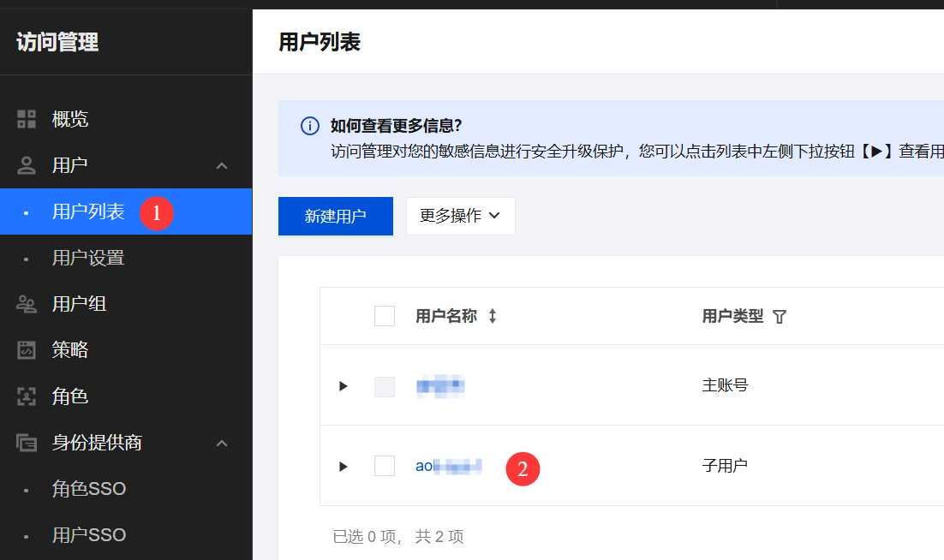This screenshot has width=944, height=560.
Task: Click the 角色 role icon
Action: 27,396
